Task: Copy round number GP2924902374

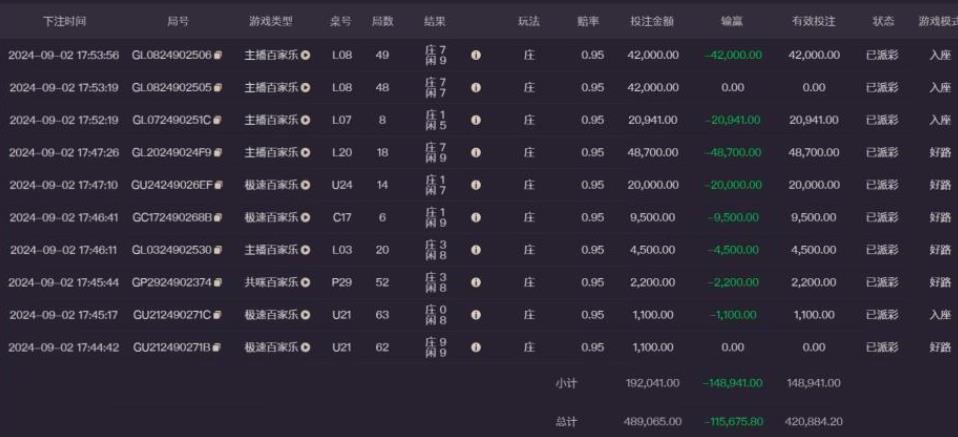Action: [218, 282]
